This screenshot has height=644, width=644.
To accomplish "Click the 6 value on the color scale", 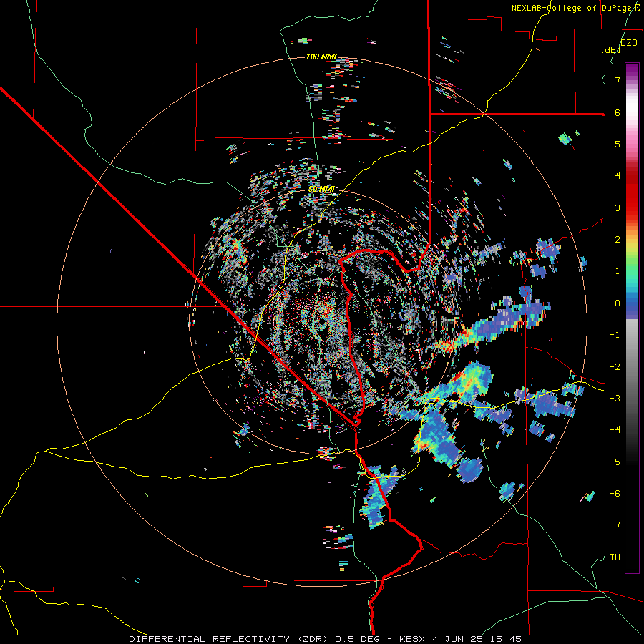I will click(618, 112).
